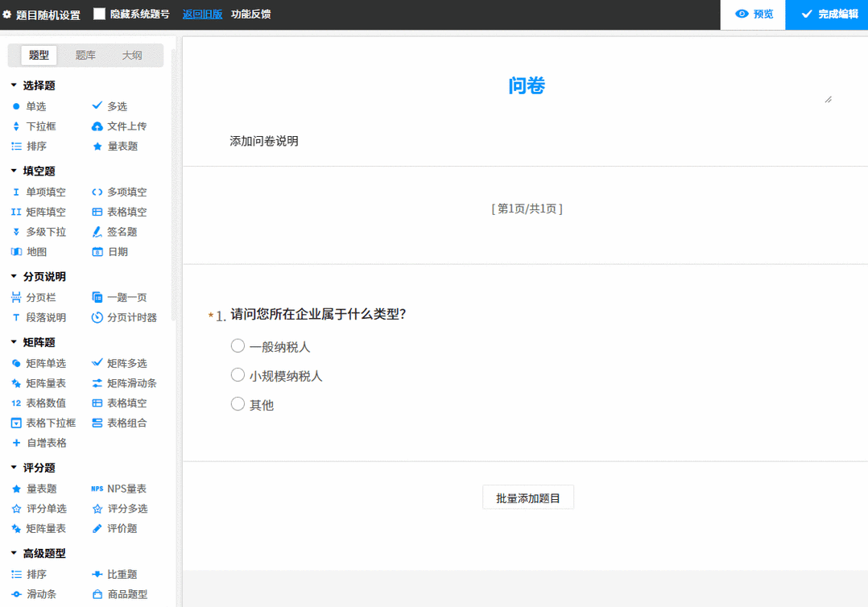
Task: Open 返回旧版 link
Action: tap(202, 14)
